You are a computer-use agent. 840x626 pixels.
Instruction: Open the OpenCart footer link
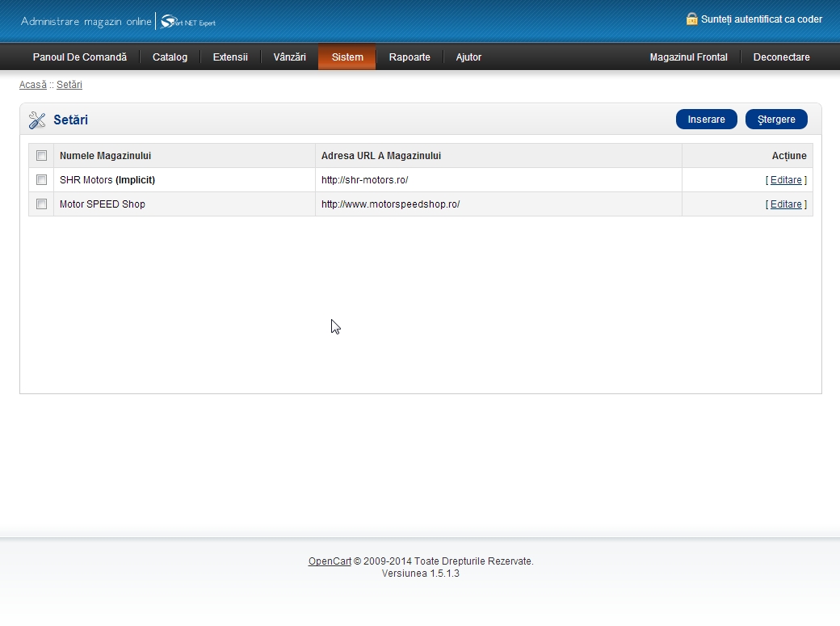[330, 561]
